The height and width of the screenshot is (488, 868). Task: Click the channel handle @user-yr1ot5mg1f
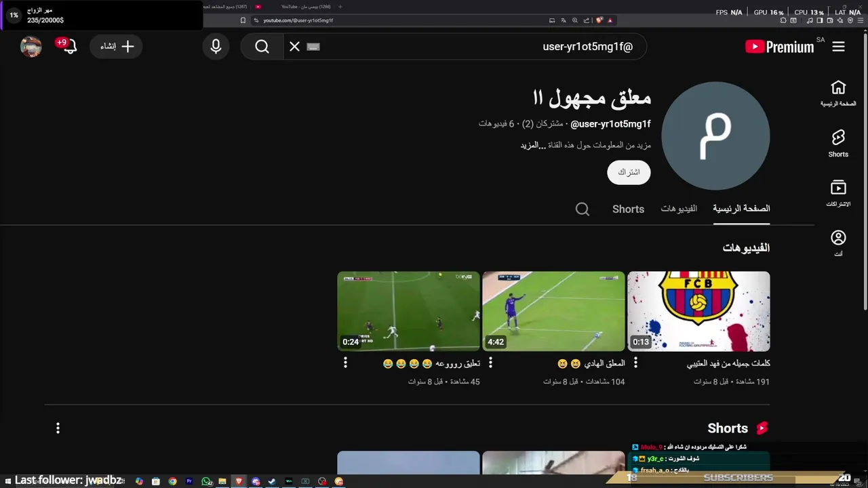pos(610,124)
